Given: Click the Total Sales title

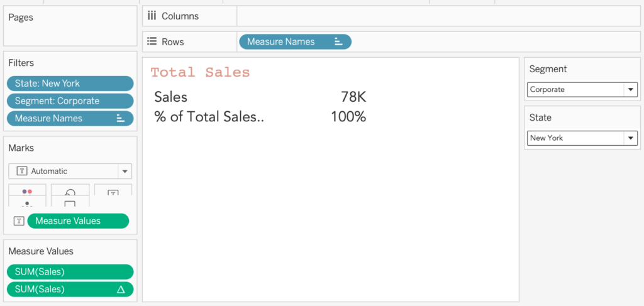Looking at the screenshot, I should pos(200,73).
